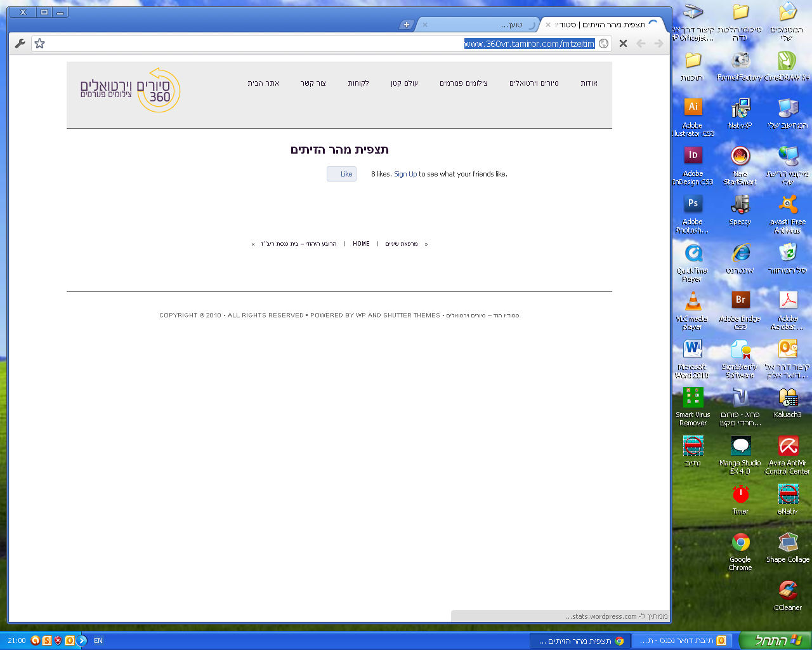
Task: Click the 360 virtual tours site logo
Action: click(130, 90)
